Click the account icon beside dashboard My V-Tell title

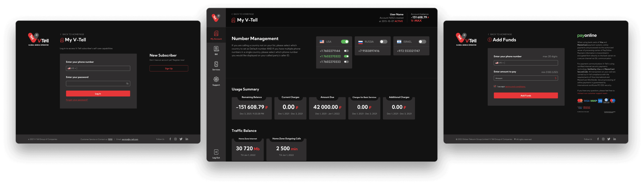tap(233, 20)
